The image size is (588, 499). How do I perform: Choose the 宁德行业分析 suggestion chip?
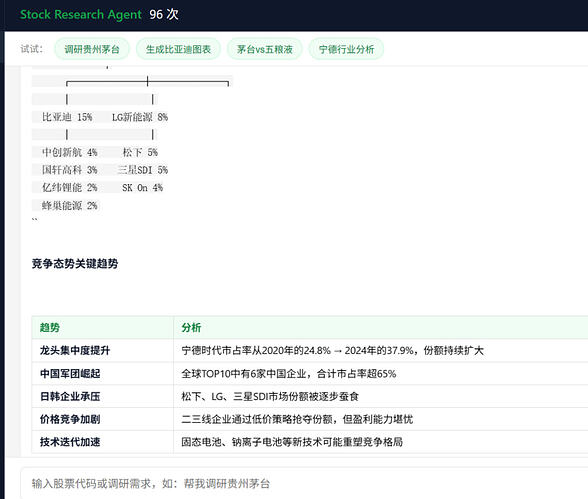tap(346, 49)
